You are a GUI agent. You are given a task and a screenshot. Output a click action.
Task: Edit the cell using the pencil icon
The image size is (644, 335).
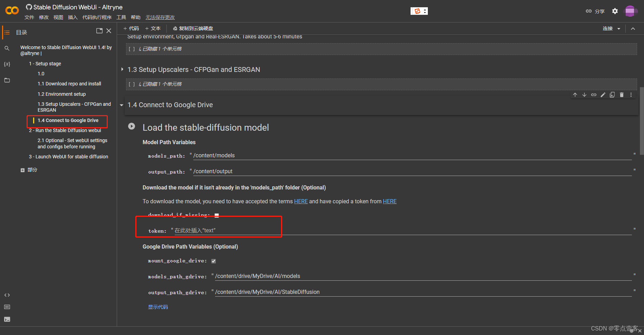pyautogui.click(x=603, y=94)
